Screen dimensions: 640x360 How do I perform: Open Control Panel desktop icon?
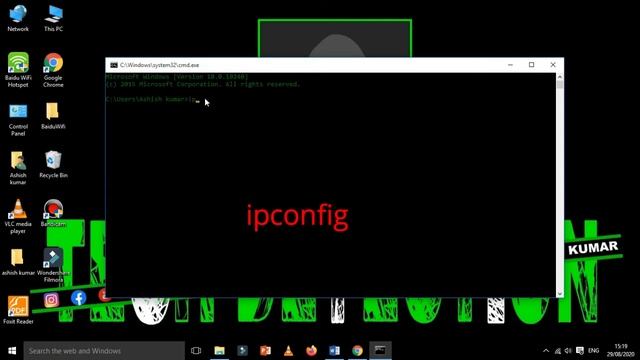click(x=18, y=120)
